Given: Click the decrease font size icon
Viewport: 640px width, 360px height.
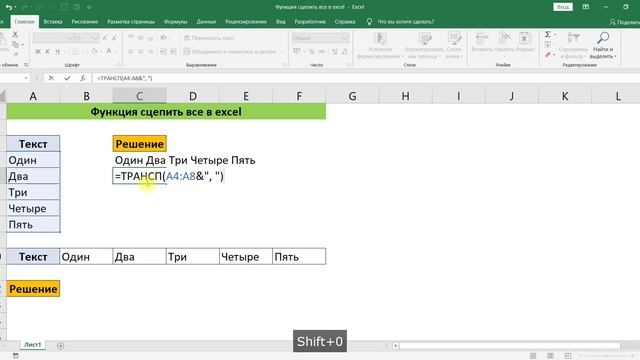Looking at the screenshot, I should pyautogui.click(x=114, y=38).
